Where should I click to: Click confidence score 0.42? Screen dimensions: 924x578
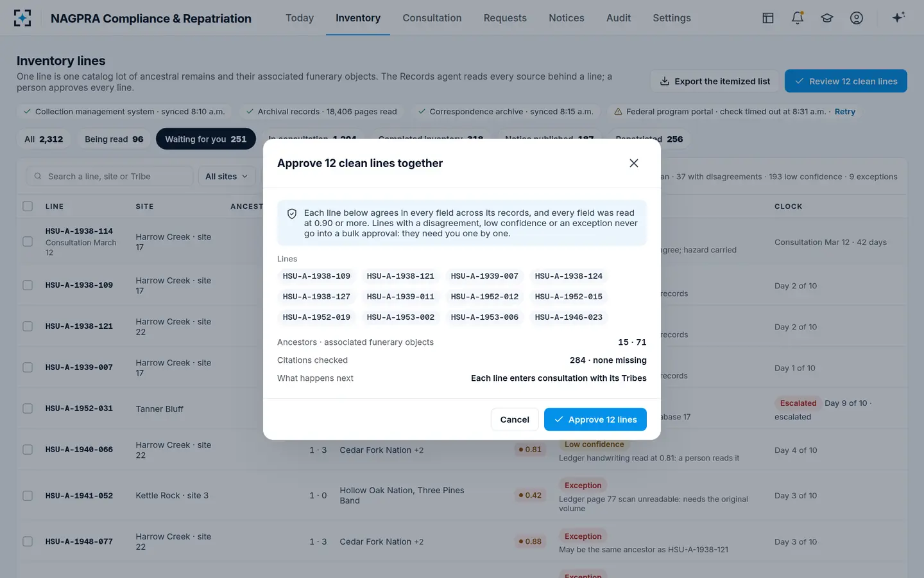tap(530, 495)
